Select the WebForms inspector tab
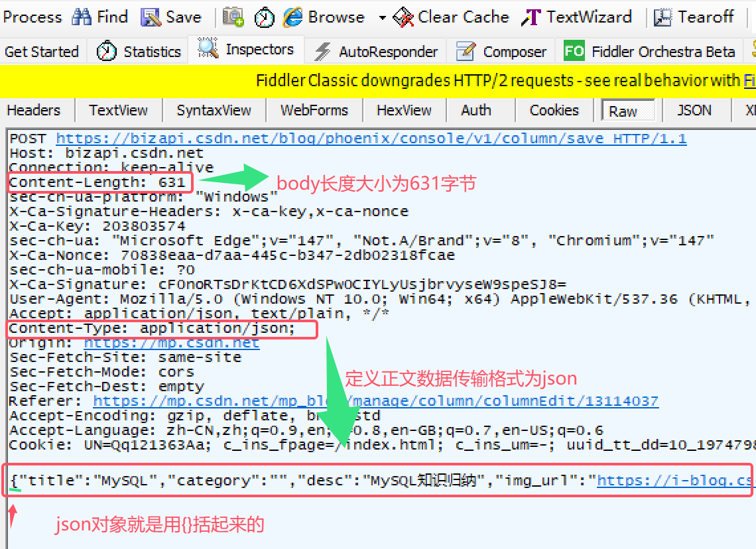 click(314, 110)
